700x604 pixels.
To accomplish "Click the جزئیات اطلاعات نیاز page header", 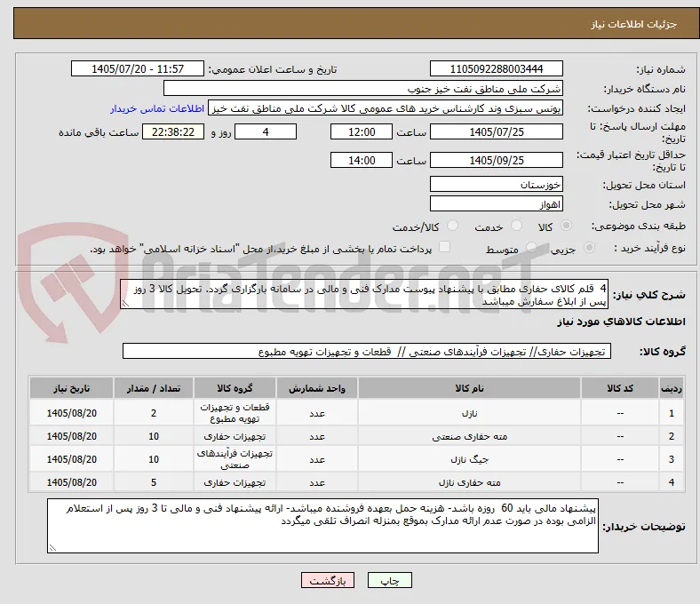I will (633, 24).
